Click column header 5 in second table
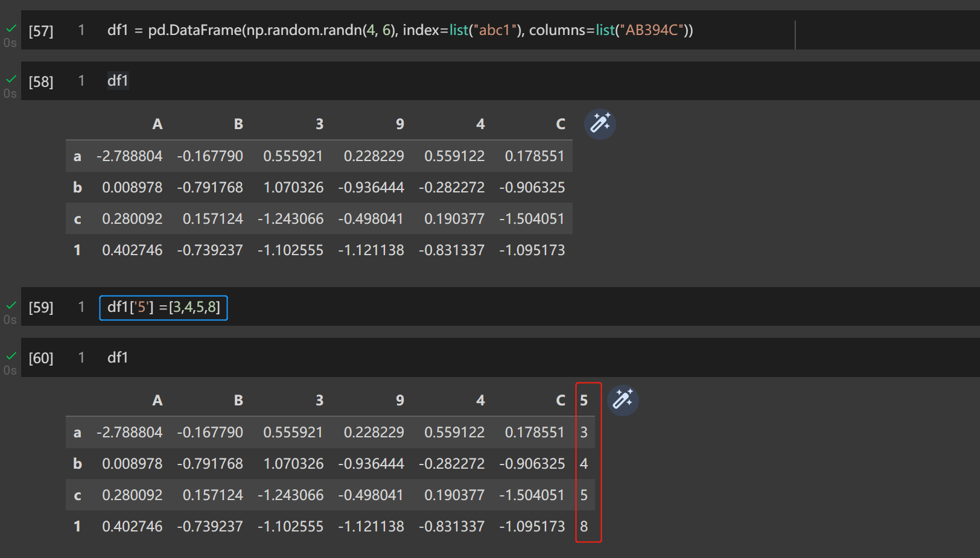Screen dimensions: 980x558 point(584,401)
